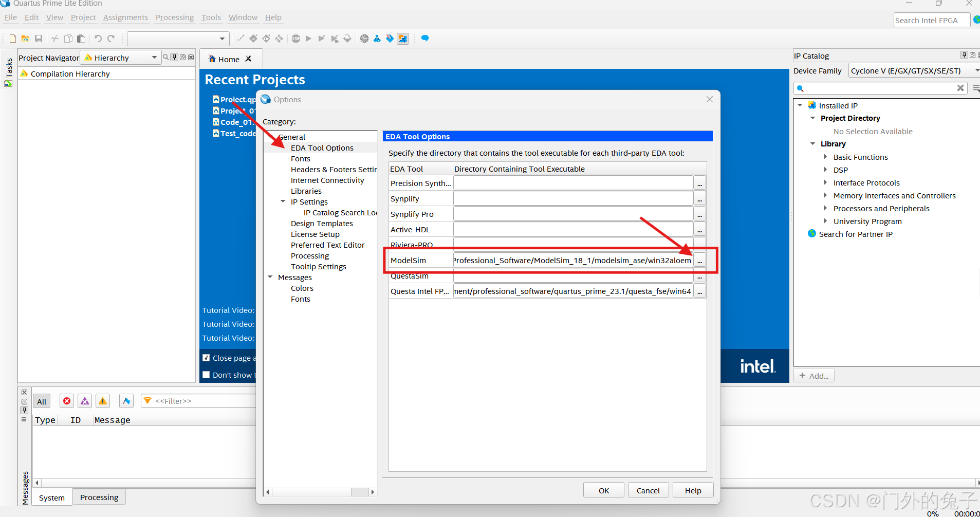Toggle the yellow warning messages filter
Screen dimensions: 980x517
pyautogui.click(x=103, y=401)
